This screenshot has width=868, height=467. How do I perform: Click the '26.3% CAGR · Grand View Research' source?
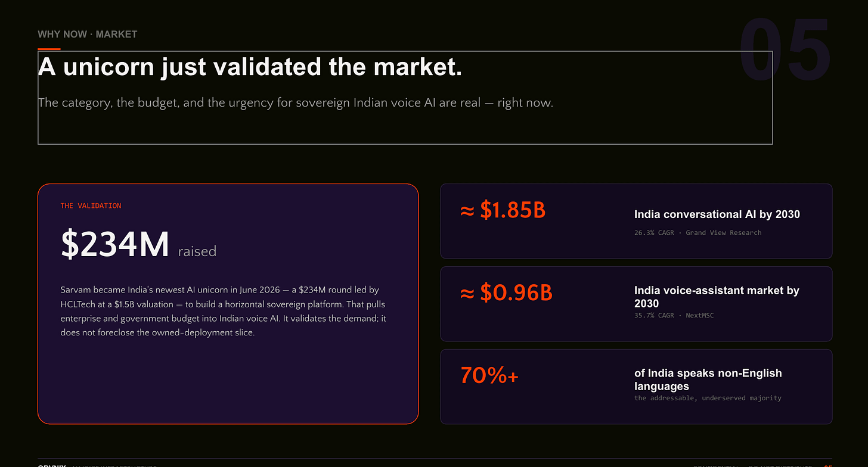click(698, 232)
